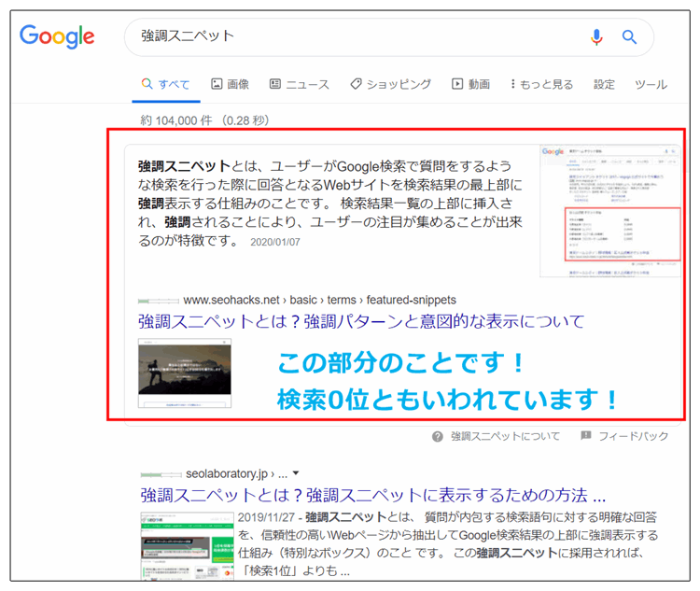This screenshot has height=591, width=700.
Task: Click the search box containing 強調スニペット
Action: coord(355,37)
